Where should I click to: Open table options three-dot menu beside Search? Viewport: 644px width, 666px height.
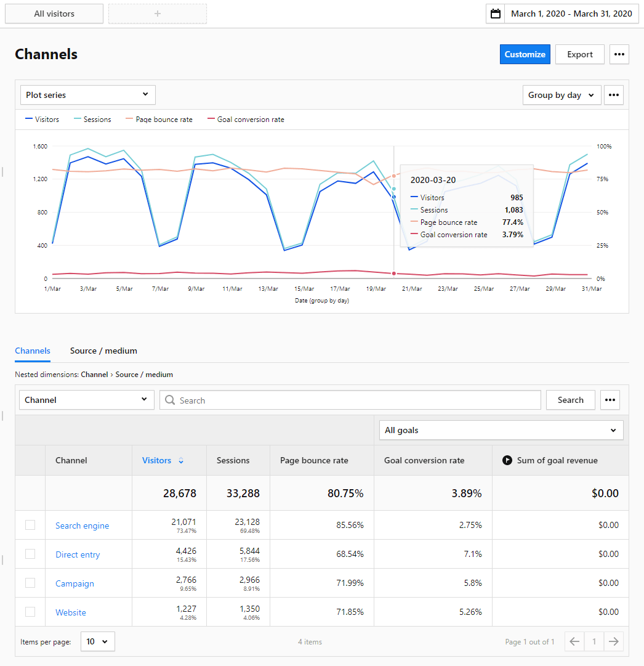610,400
